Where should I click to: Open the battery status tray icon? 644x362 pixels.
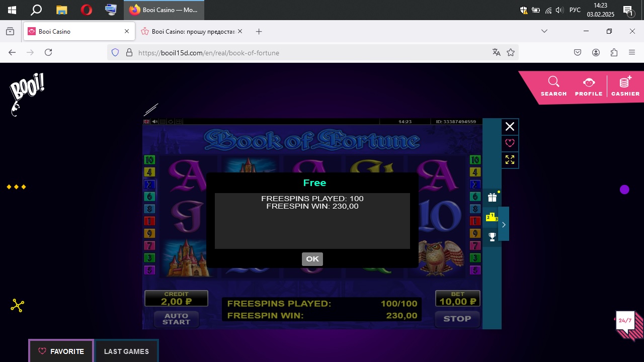536,10
